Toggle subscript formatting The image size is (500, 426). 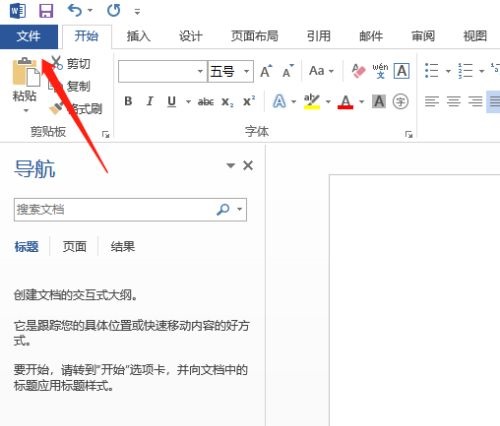(228, 102)
